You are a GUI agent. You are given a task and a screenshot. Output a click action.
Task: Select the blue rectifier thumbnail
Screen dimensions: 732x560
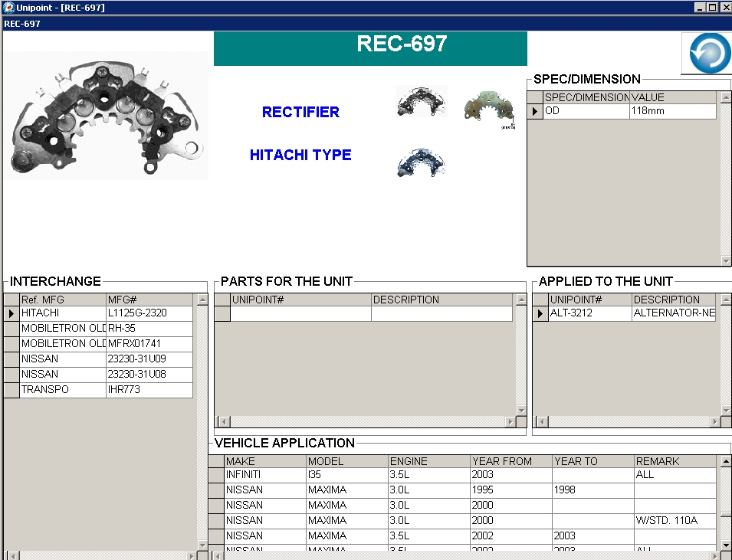coord(421,162)
